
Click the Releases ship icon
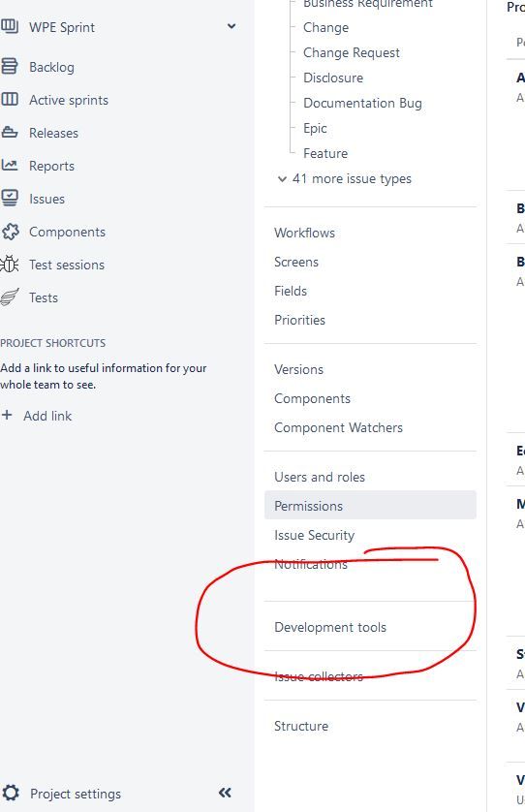point(10,133)
